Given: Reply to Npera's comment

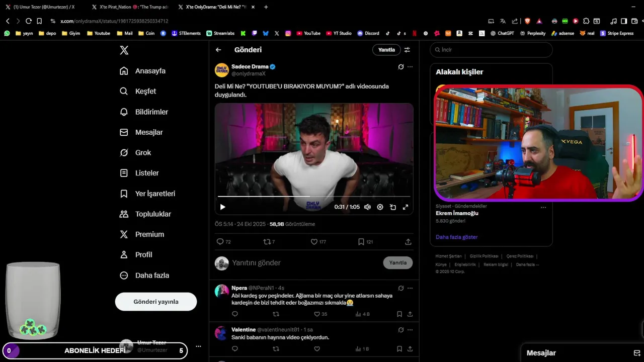Looking at the screenshot, I should click(x=235, y=314).
